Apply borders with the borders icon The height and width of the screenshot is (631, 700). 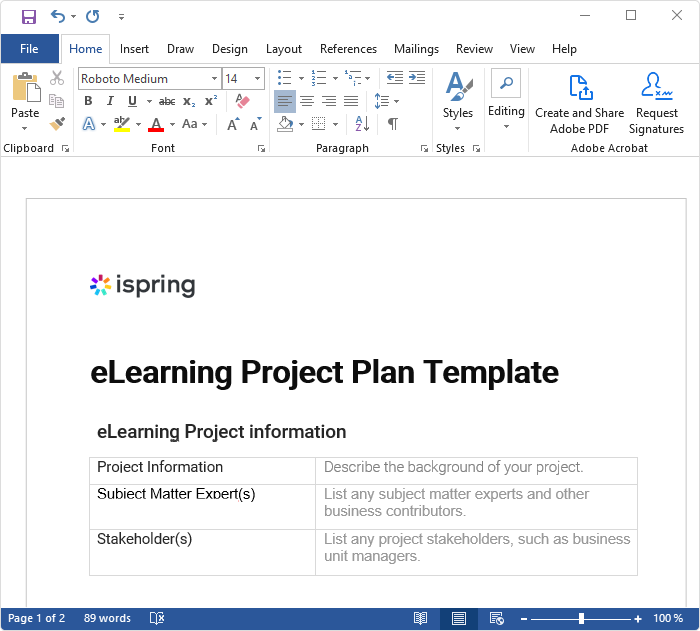(x=318, y=124)
